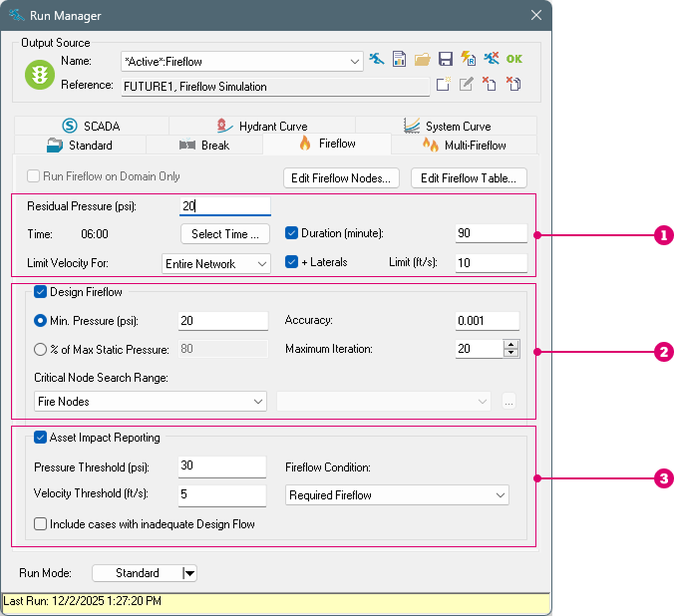Screen dimensions: 674x616
Task: Click the lightning bolt R report icon
Action: pyautogui.click(x=468, y=59)
